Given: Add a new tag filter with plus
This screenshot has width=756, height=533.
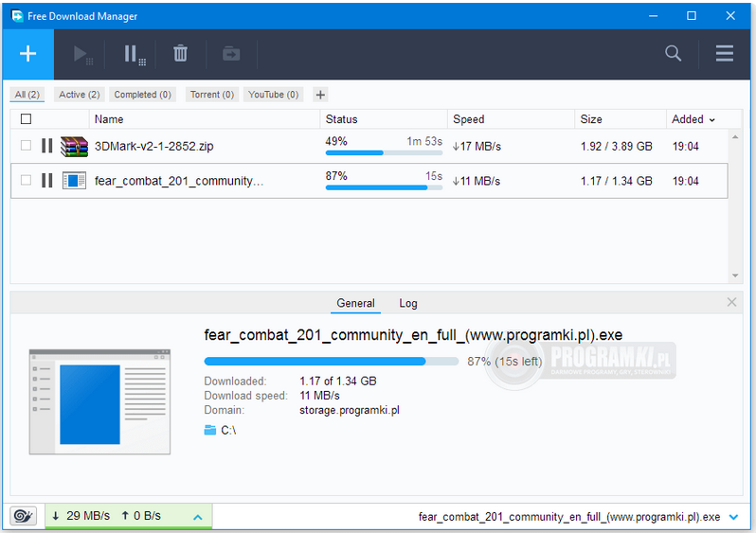Looking at the screenshot, I should tap(320, 95).
